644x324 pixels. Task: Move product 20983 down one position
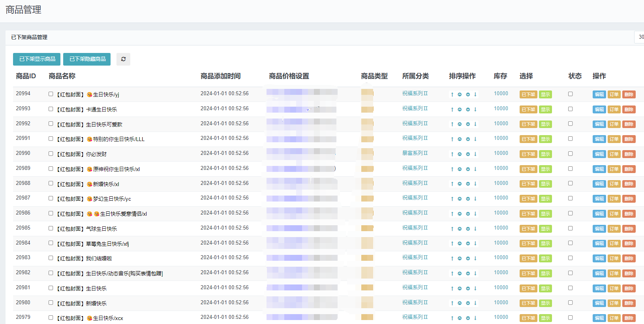tap(468, 258)
